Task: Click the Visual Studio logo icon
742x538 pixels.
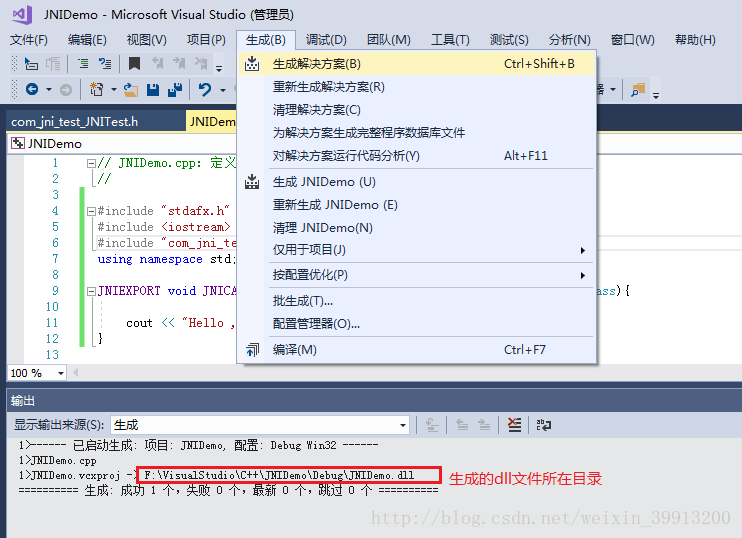Action: [x=22, y=15]
